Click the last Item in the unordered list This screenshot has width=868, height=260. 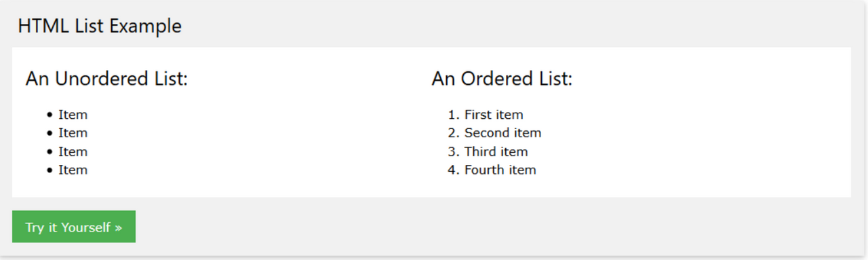(x=73, y=170)
